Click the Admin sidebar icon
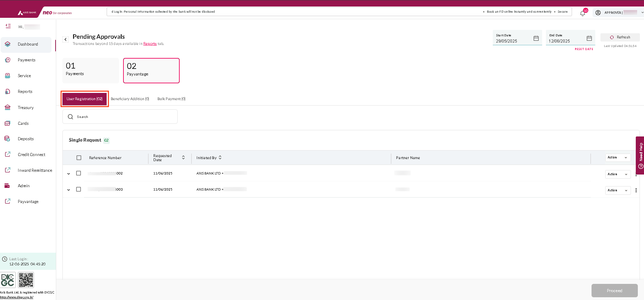 8,186
